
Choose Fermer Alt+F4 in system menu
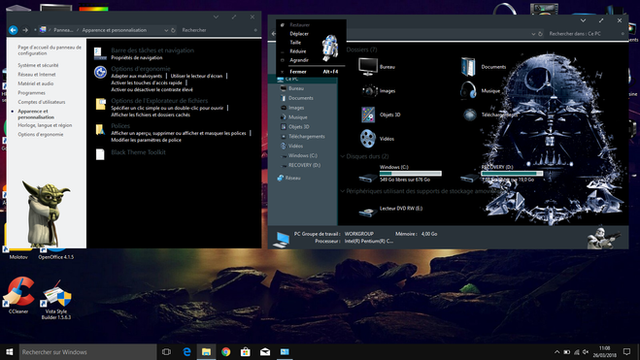coord(311,71)
